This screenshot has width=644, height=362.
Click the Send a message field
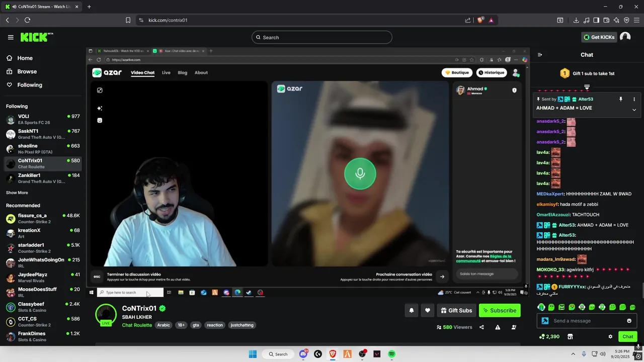587,321
